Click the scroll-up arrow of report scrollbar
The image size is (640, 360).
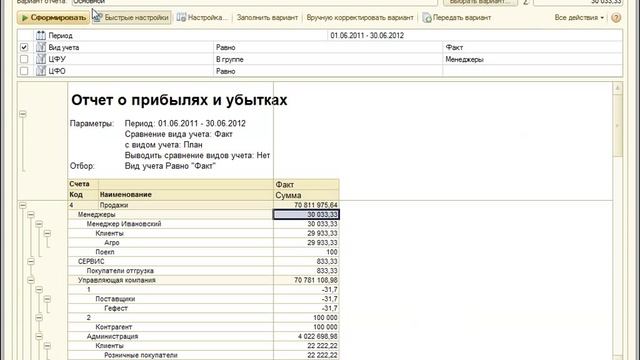click(x=618, y=88)
